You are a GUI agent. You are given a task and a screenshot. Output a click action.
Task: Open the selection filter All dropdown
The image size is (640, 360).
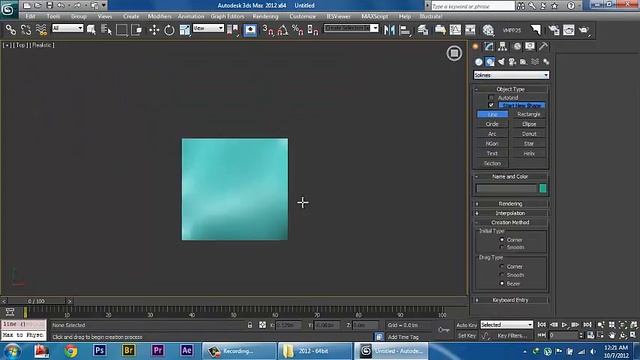coord(68,28)
